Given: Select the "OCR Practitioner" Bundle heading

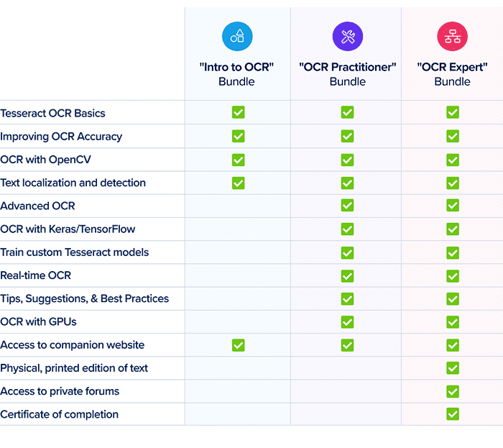Looking at the screenshot, I should [x=347, y=74].
